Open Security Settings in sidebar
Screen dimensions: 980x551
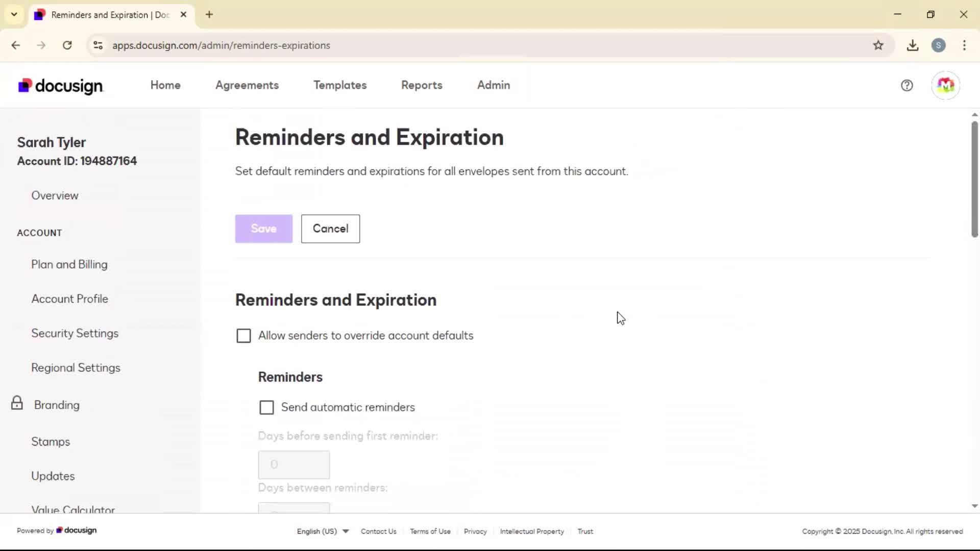75,333
